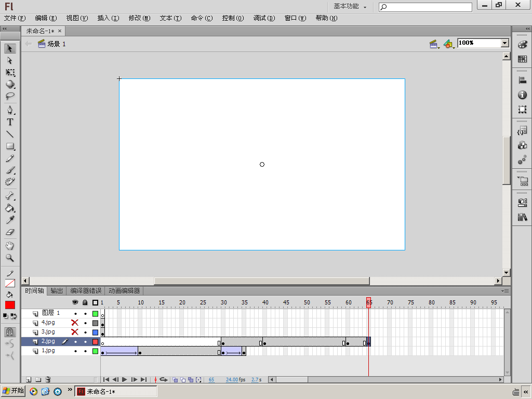Pick the Free Transform tool
The height and width of the screenshot is (399, 532).
[x=10, y=72]
